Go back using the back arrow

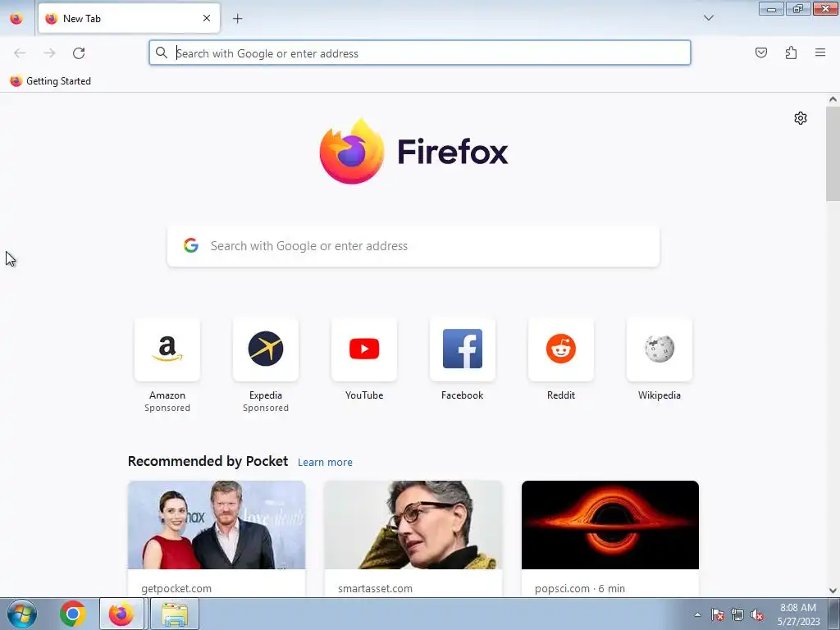click(20, 53)
